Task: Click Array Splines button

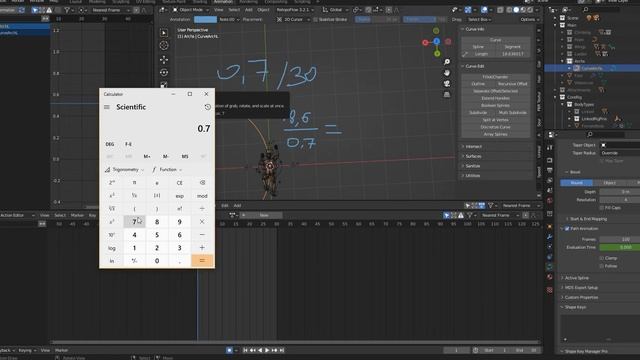Action: (x=496, y=134)
